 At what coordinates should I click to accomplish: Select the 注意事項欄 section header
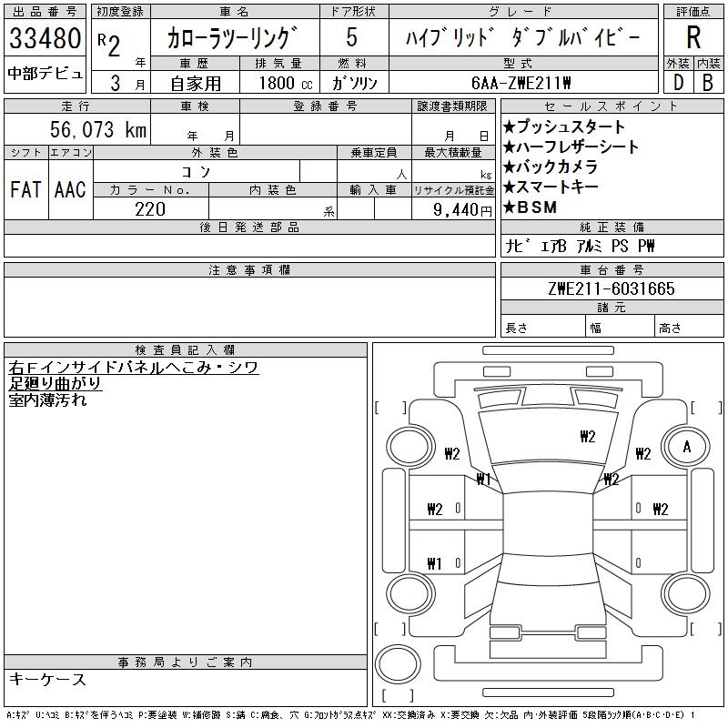[x=249, y=269]
